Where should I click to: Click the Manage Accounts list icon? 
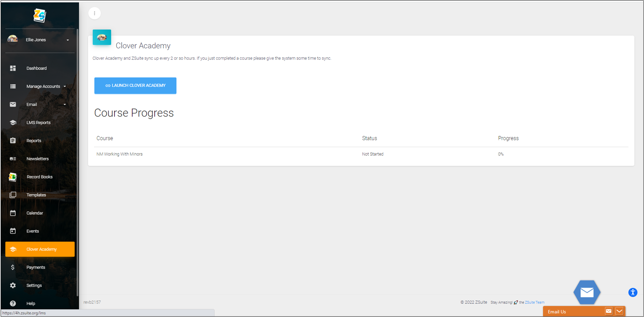coord(13,86)
